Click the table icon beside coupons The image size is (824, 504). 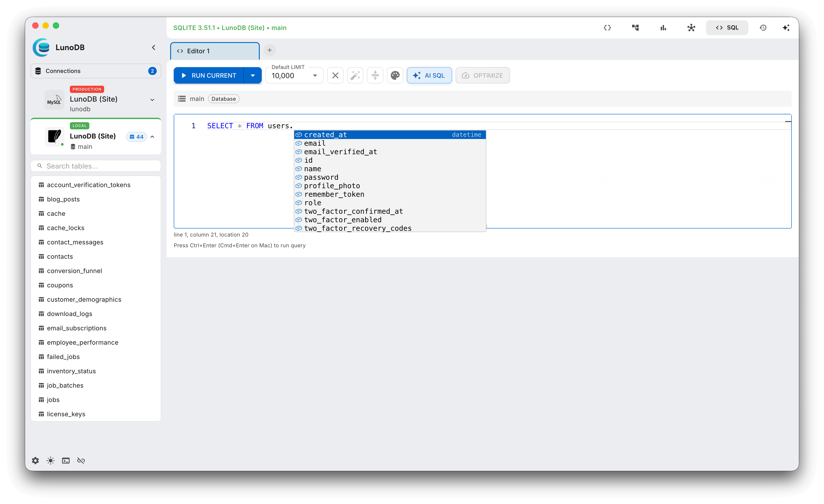coord(41,285)
